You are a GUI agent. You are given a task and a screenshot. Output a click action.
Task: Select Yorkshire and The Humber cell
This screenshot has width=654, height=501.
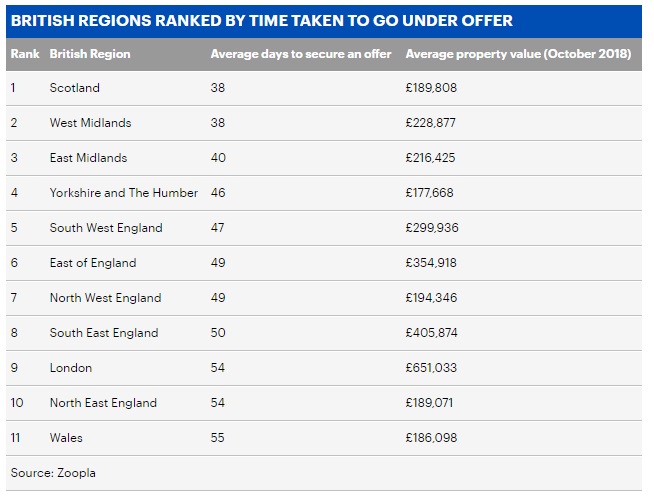[x=124, y=193]
